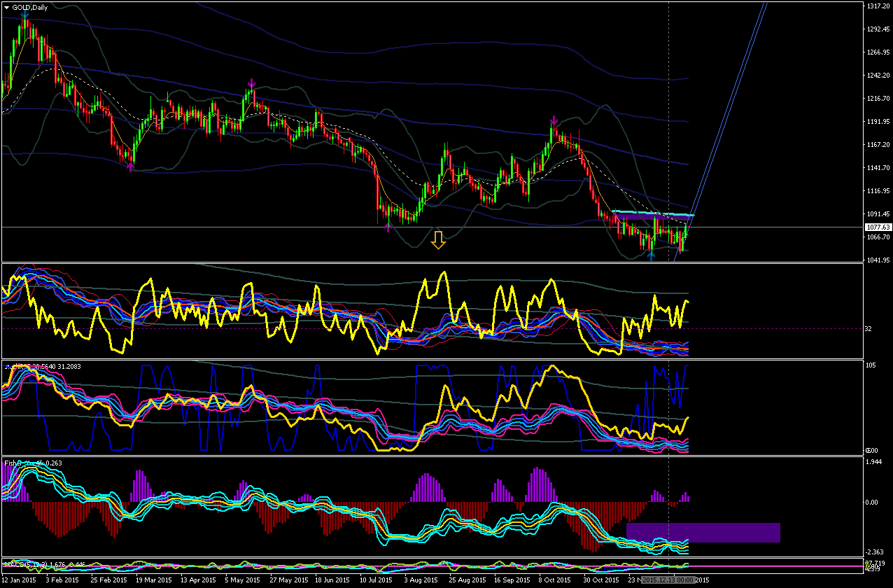Select the purple rectangle in the Fisher panel

703,533
